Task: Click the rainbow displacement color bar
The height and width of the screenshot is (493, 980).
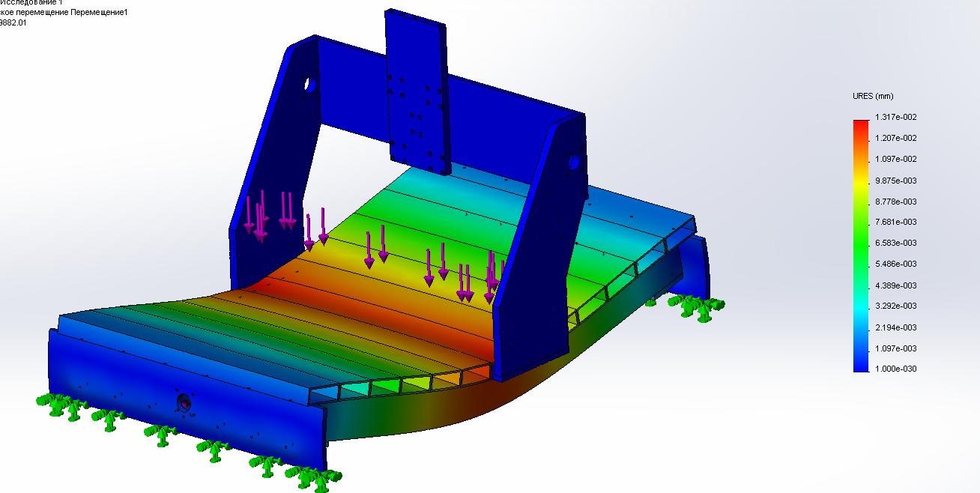Action: pyautogui.click(x=861, y=245)
